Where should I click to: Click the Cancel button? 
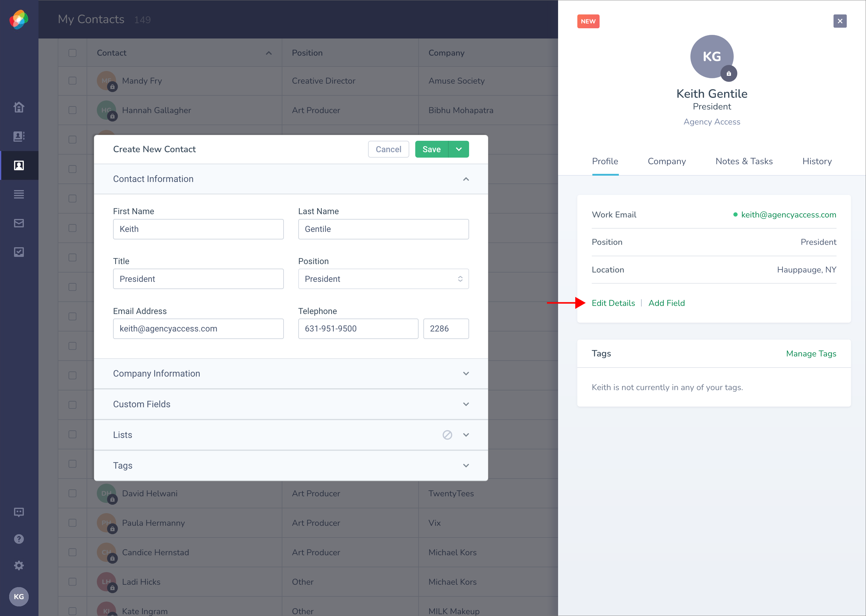coord(388,149)
